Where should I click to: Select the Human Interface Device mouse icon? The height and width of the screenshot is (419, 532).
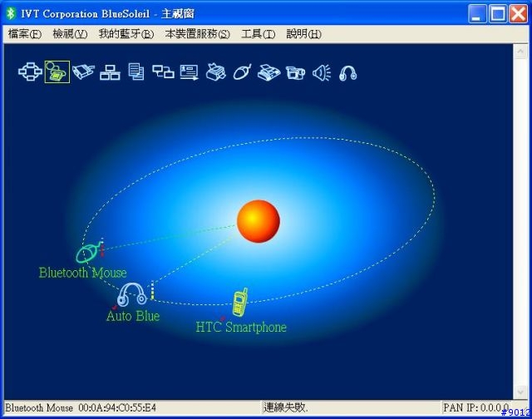[242, 72]
